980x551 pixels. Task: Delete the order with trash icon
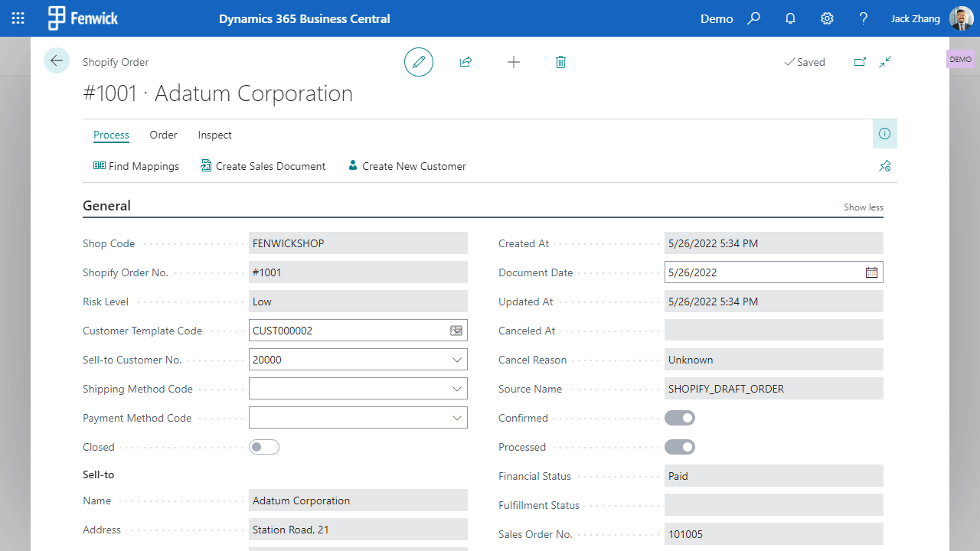[x=560, y=62]
